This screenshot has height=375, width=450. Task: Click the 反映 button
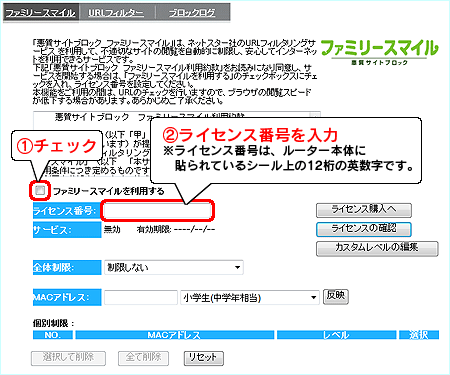point(336,296)
